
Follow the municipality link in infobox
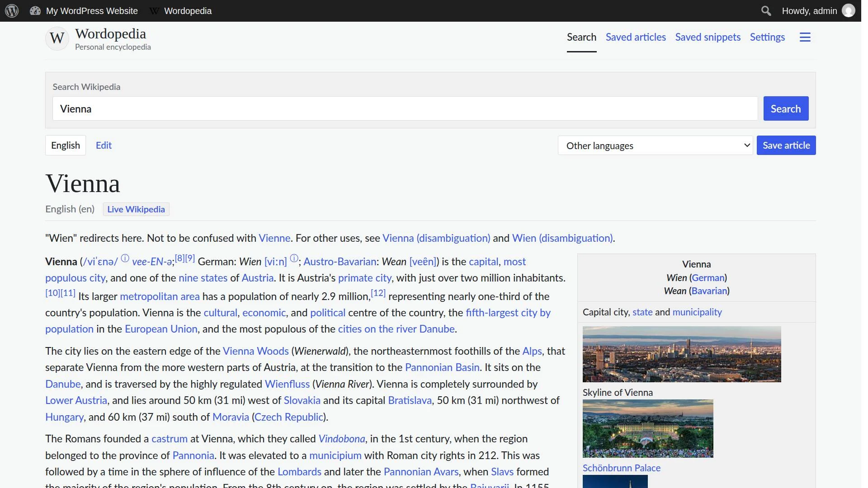[x=697, y=312]
